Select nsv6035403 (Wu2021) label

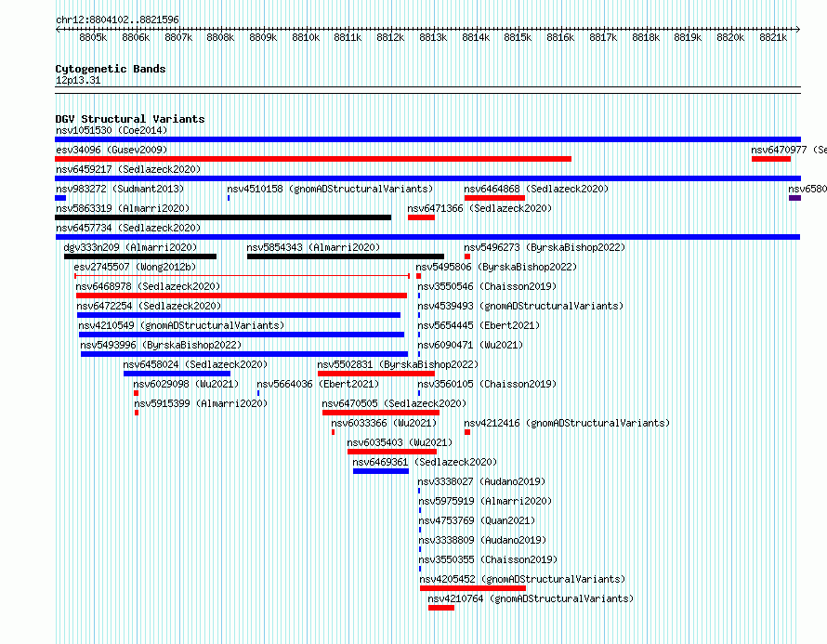pos(400,442)
